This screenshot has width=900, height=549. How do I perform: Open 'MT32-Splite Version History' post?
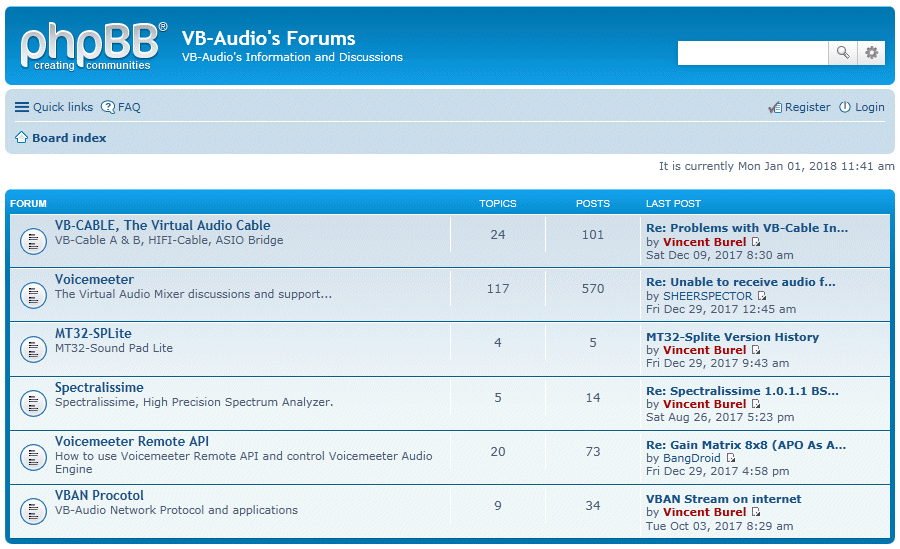point(732,337)
